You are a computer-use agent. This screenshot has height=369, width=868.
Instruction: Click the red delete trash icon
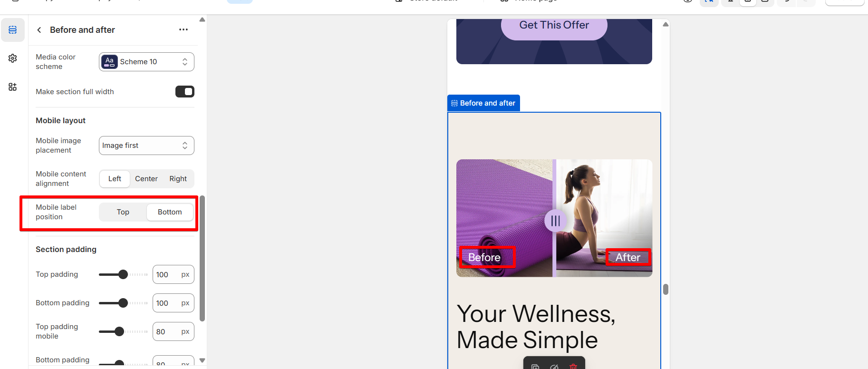click(573, 366)
